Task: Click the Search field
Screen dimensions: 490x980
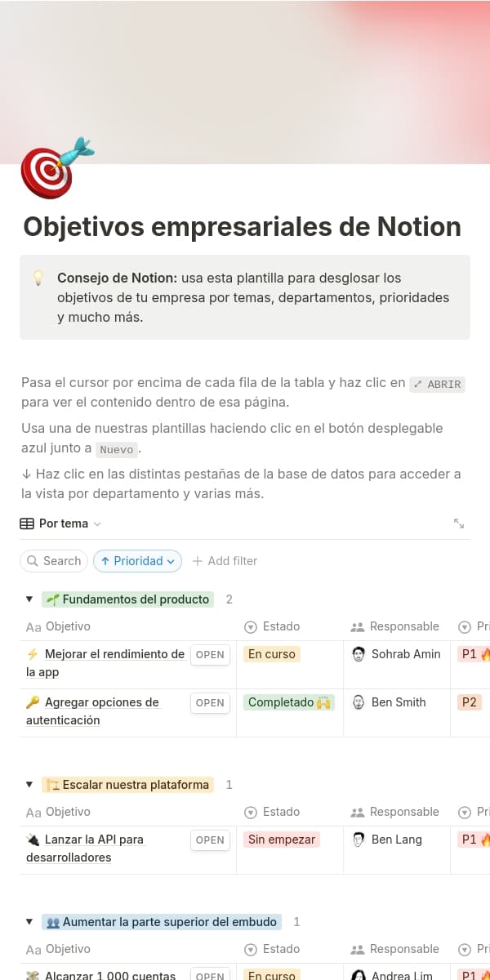Action: (54, 561)
